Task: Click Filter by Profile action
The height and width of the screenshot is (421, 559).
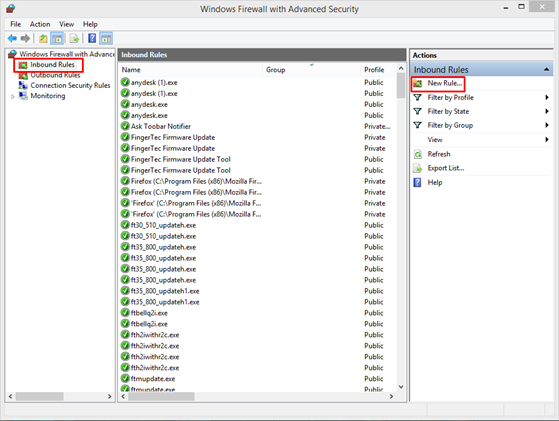Action: pyautogui.click(x=451, y=97)
